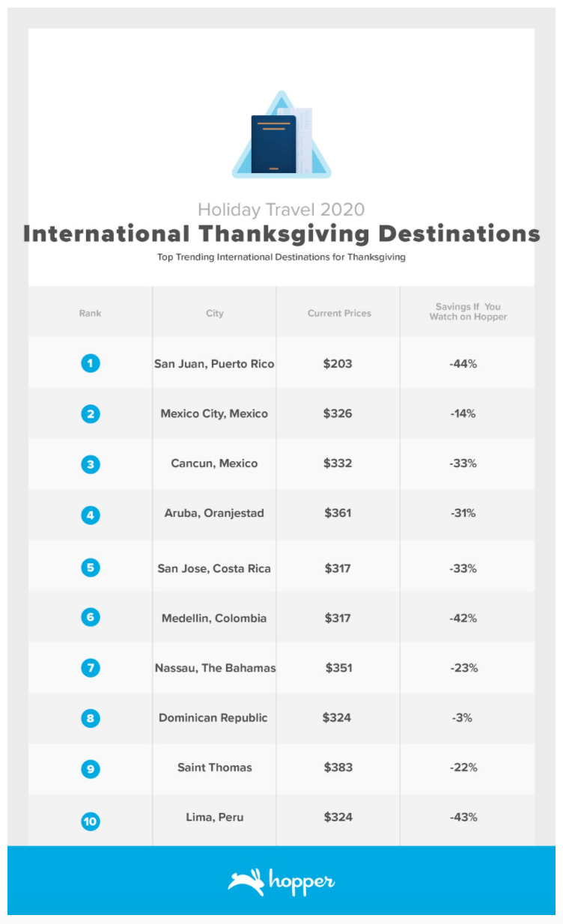This screenshot has width=563, height=924.
Task: Click the $361 price for Aruba
Action: tap(338, 513)
